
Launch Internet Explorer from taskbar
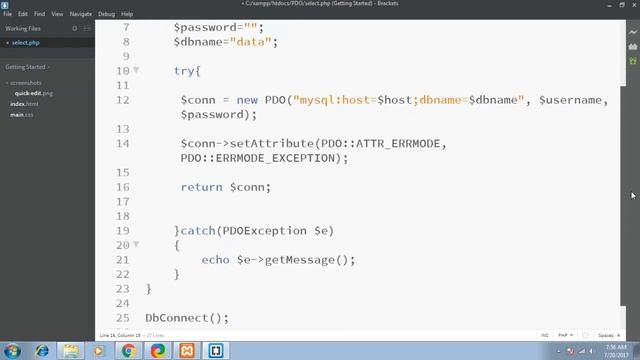42,351
